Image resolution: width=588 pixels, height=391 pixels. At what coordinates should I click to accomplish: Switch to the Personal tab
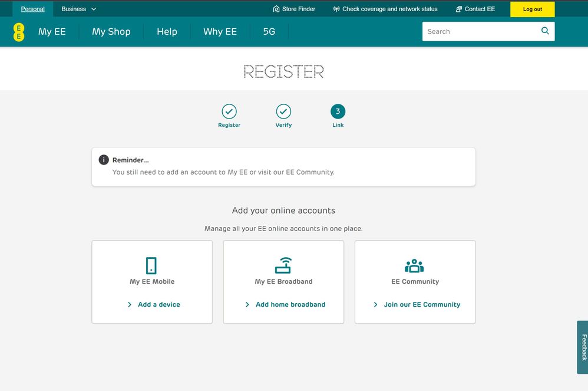(x=32, y=9)
